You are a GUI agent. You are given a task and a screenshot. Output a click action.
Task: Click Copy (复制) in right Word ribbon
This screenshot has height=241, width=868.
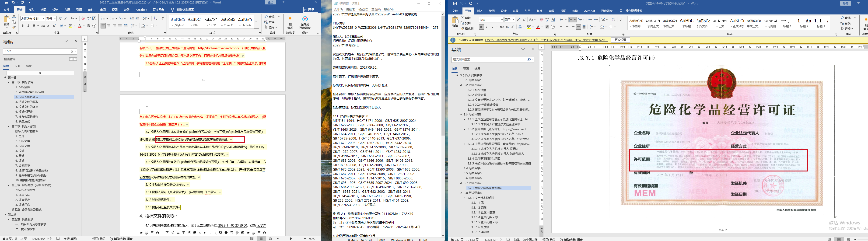pos(466,23)
